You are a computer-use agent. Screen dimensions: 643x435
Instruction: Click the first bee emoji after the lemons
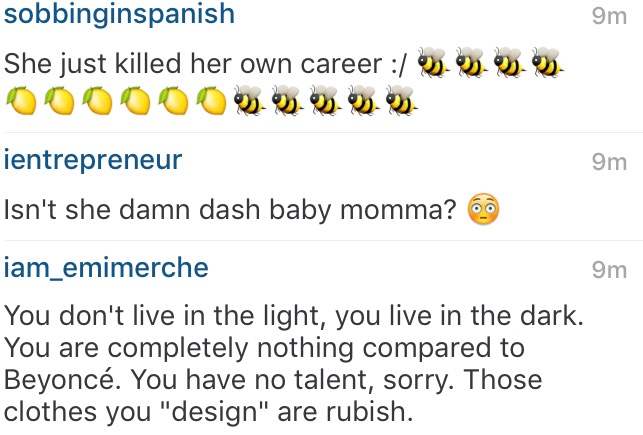(x=247, y=98)
